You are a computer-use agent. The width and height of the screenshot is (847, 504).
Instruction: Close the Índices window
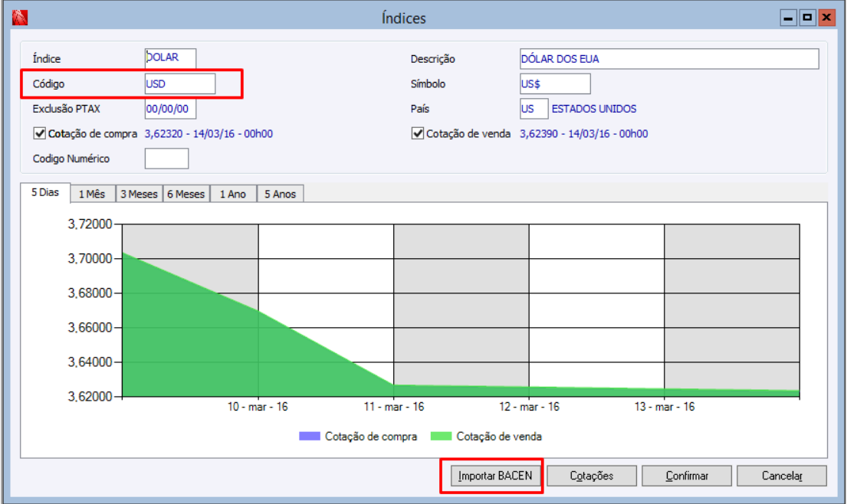pos(826,18)
